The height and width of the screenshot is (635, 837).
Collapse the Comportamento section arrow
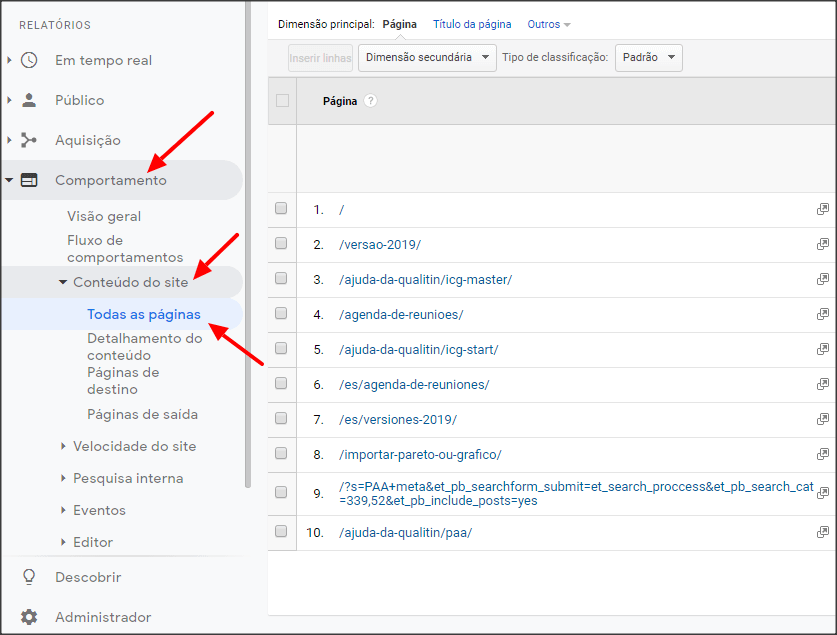pos(9,180)
